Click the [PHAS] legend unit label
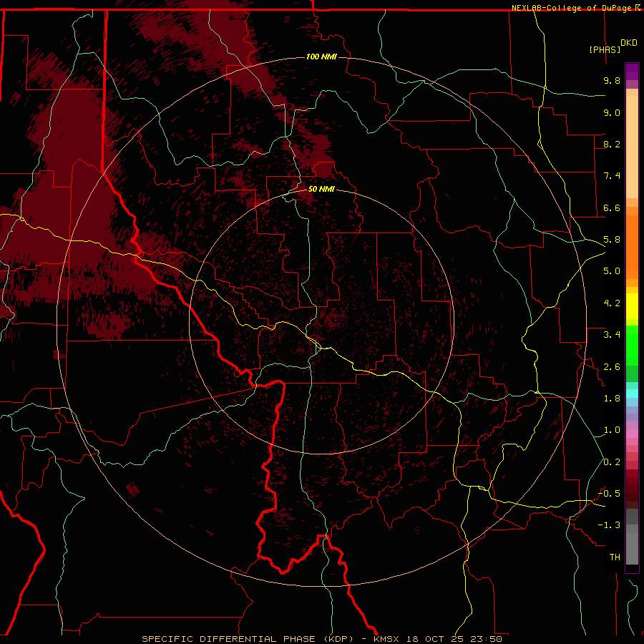 coord(605,49)
